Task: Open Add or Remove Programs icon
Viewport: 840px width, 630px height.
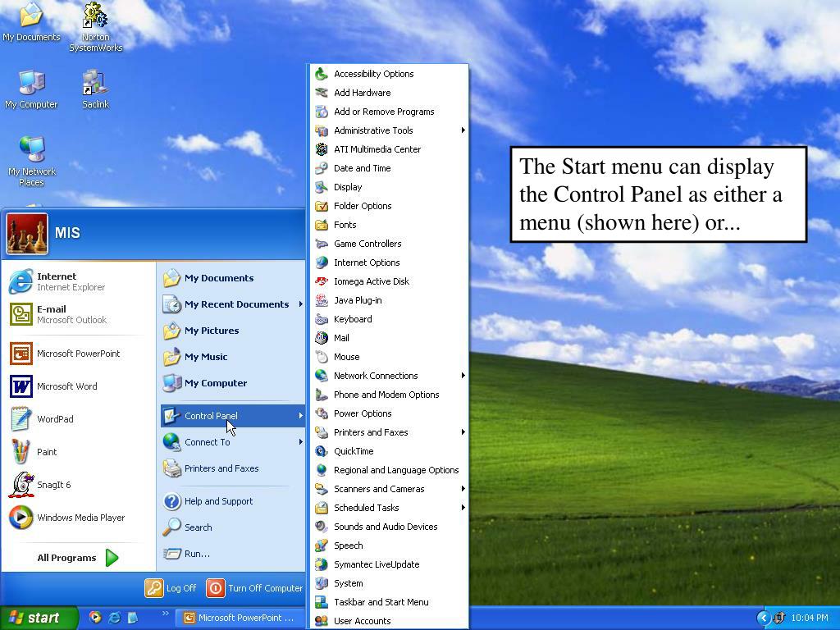Action: (322, 112)
